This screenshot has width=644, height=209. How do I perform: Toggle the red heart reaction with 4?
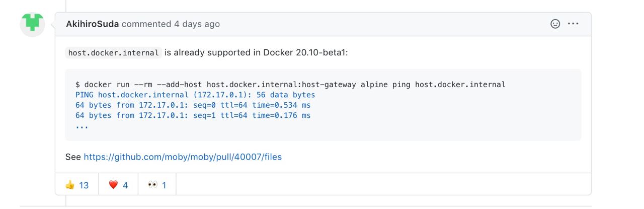118,185
